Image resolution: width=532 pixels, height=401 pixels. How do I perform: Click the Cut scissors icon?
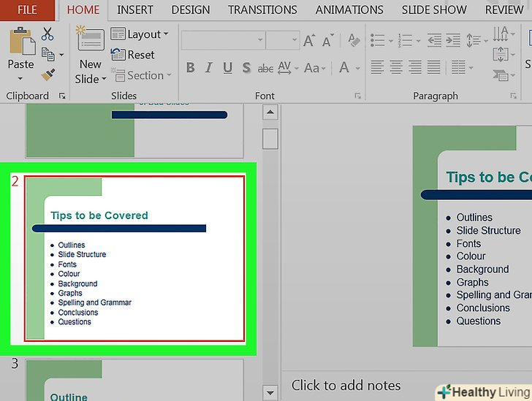[x=47, y=34]
